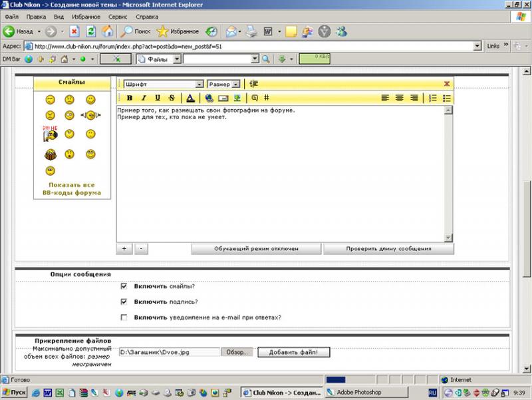Viewport: 532px width, 400px height.
Task: Uncheck Включить смайлы checkbox
Action: point(124,286)
